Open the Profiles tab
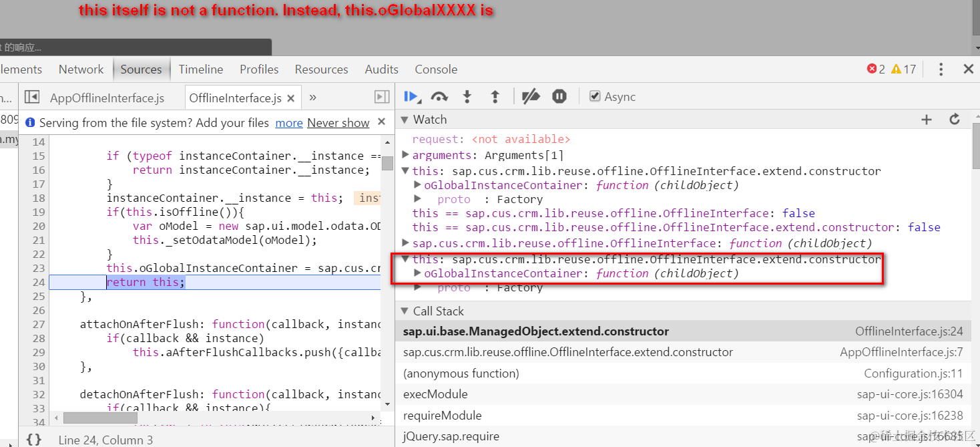The image size is (980, 447). click(x=259, y=69)
